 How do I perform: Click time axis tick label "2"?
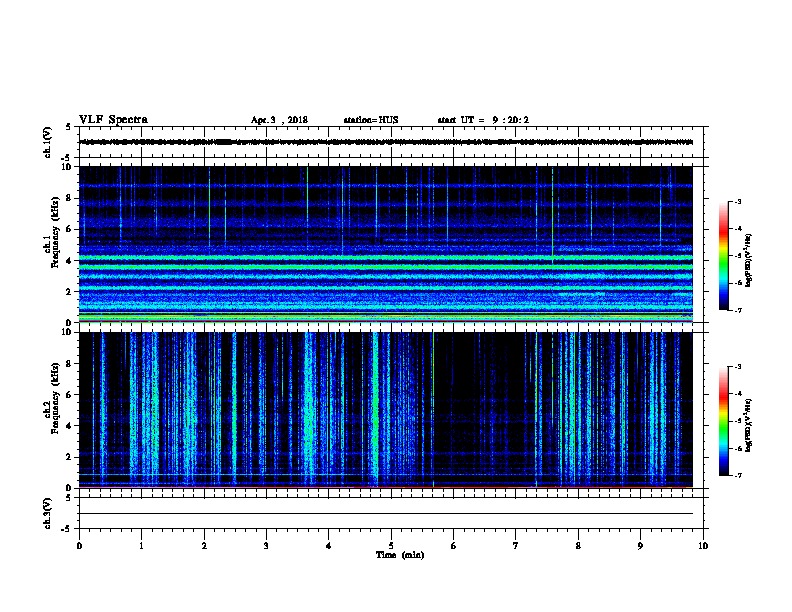click(x=204, y=546)
